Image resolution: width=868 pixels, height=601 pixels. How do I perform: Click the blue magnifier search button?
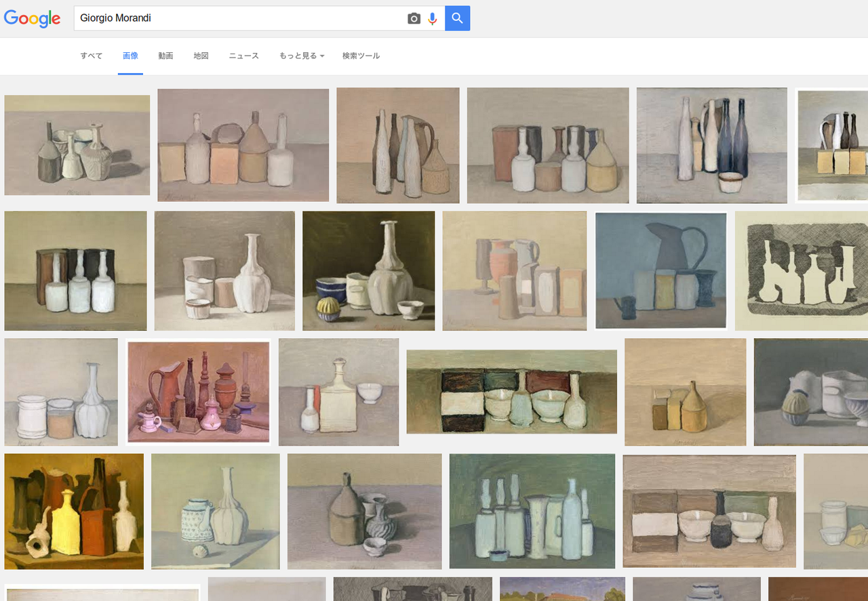(458, 18)
